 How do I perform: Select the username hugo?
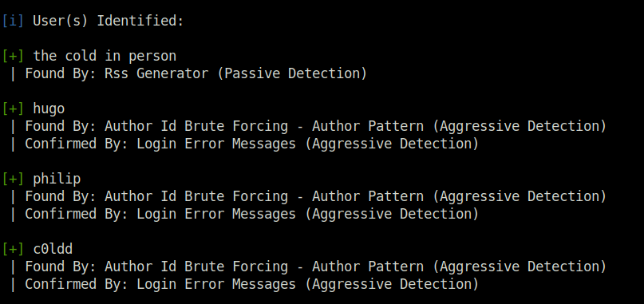49,109
